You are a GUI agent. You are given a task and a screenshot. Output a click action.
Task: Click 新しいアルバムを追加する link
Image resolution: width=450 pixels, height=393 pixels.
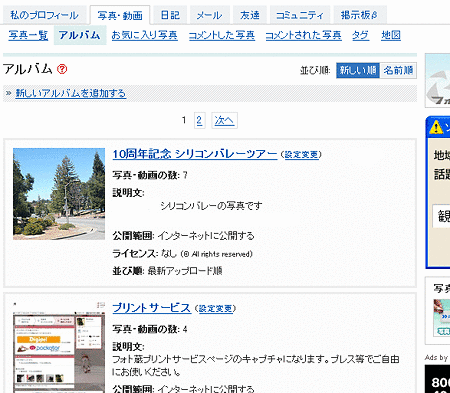71,93
